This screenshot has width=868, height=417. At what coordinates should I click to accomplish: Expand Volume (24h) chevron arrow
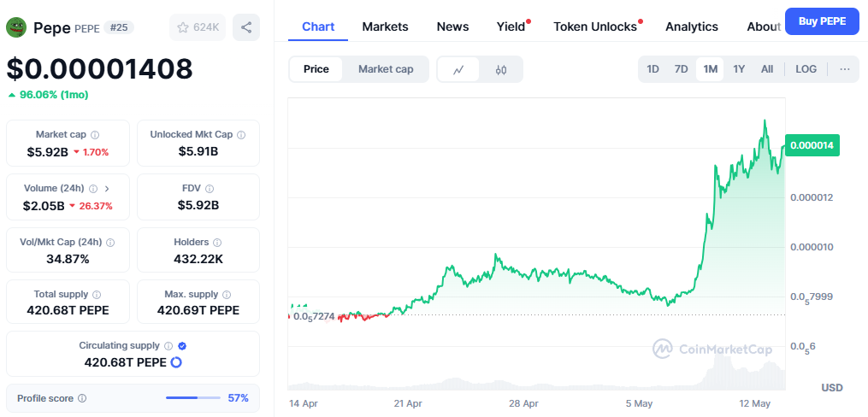coord(107,189)
